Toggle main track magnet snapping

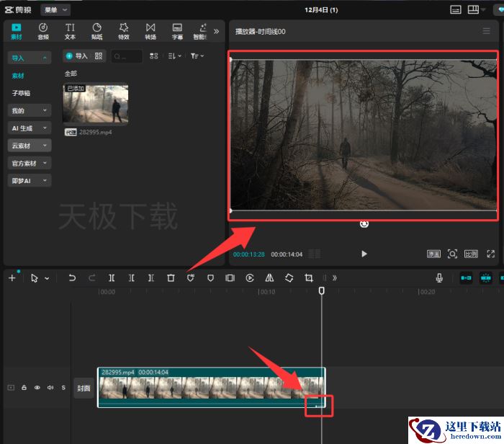click(x=466, y=277)
